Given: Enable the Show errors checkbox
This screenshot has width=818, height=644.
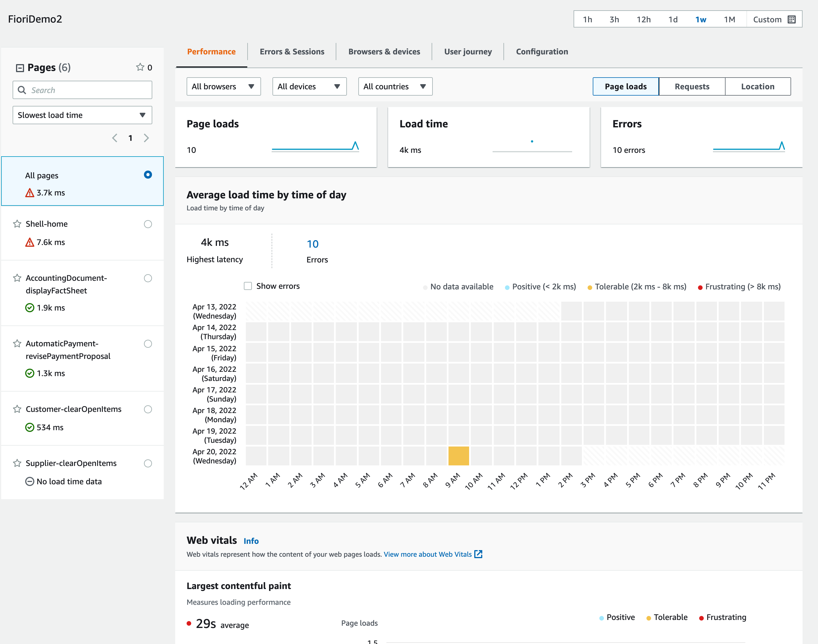Looking at the screenshot, I should click(x=248, y=286).
